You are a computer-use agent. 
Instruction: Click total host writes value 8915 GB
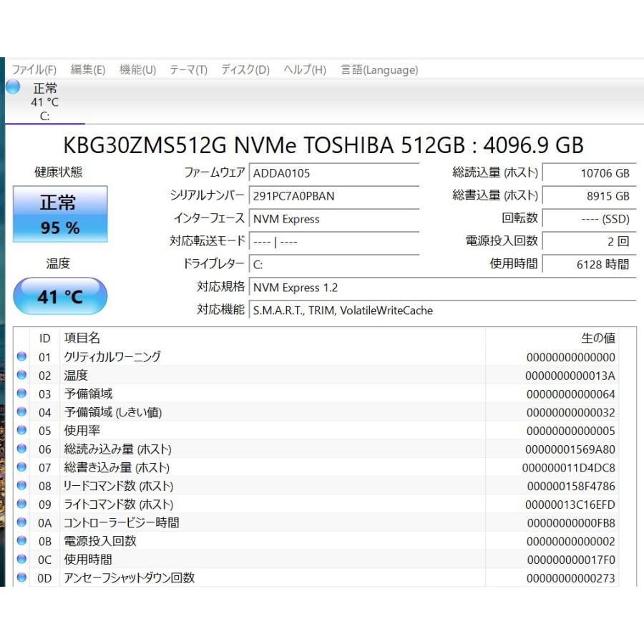[x=590, y=196]
